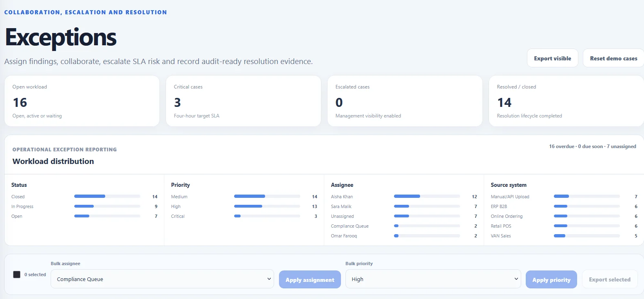Click the High priority bar
The image size is (644, 299).
click(x=267, y=206)
